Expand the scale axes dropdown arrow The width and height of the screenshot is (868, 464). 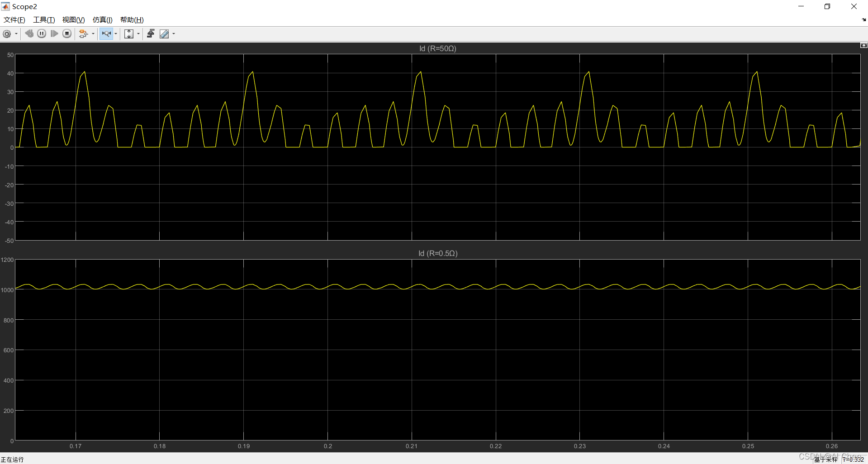coord(138,34)
